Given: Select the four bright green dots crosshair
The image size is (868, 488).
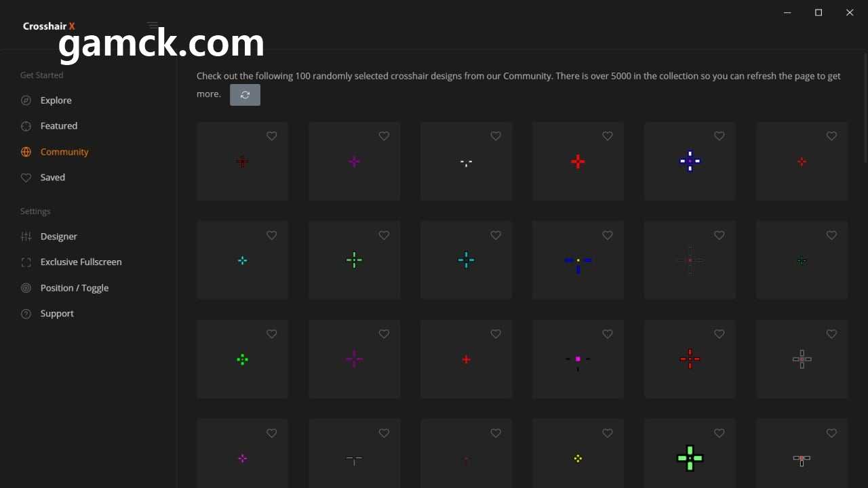Looking at the screenshot, I should (x=242, y=359).
